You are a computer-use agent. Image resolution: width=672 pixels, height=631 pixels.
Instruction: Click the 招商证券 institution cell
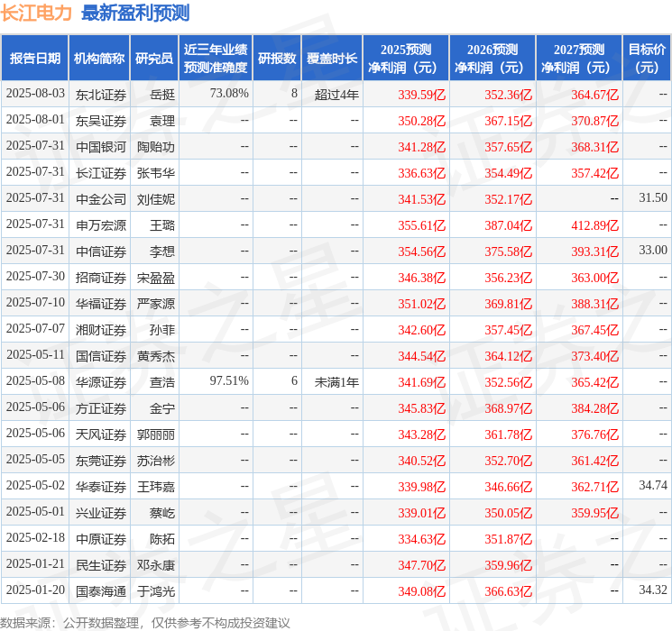coord(101,278)
